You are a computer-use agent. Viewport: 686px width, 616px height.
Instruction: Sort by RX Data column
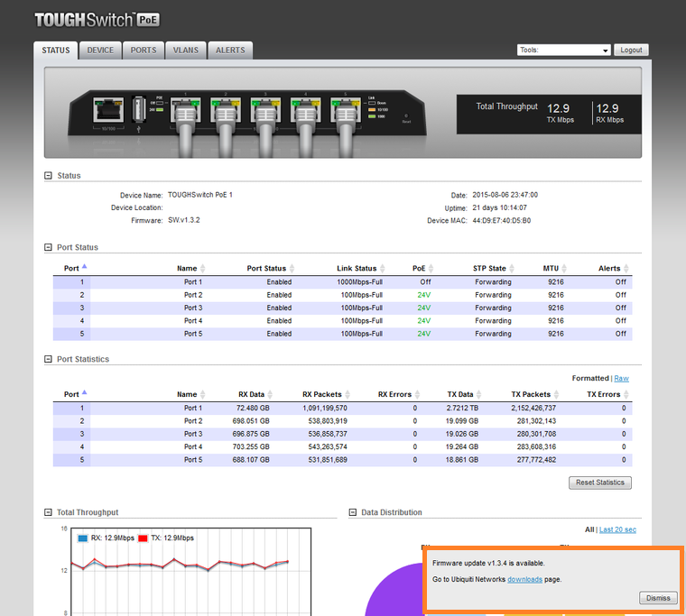(255, 394)
